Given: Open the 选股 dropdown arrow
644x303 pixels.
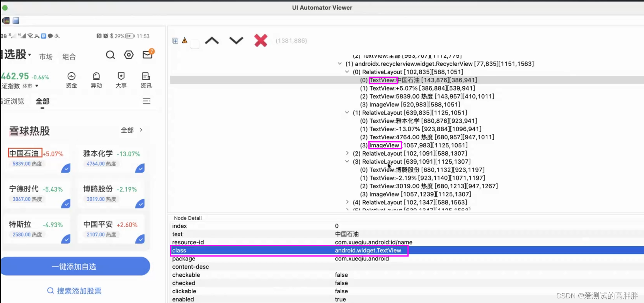Looking at the screenshot, I should click(x=30, y=55).
